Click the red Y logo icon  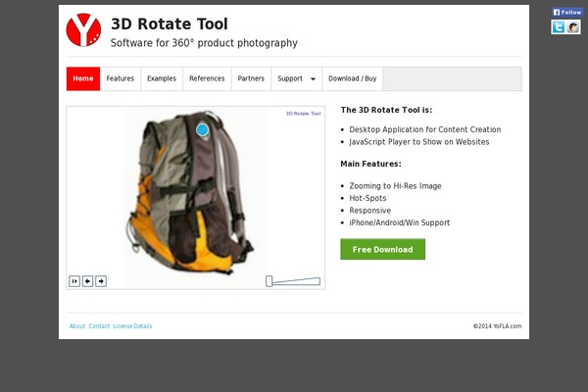click(x=83, y=30)
